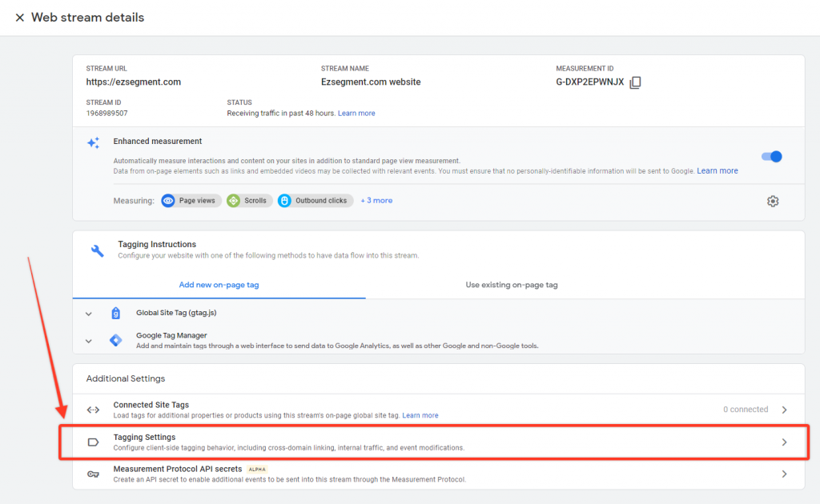Click the Outbound clicks chip
The width and height of the screenshot is (820, 504).
pos(316,201)
